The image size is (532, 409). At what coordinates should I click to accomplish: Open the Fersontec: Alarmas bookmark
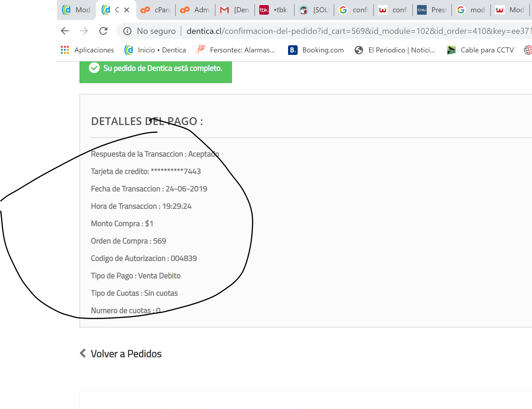pyautogui.click(x=235, y=50)
